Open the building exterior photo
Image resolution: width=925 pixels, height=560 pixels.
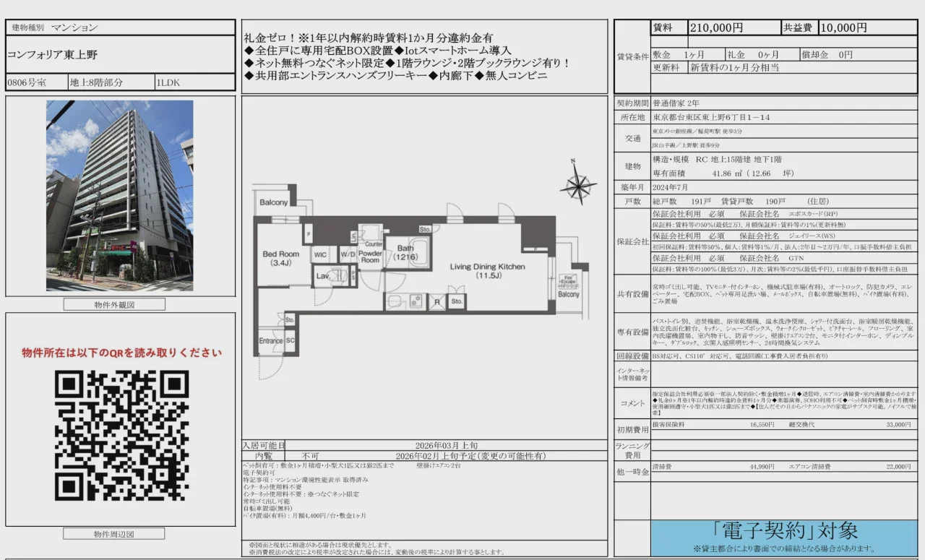coord(120,195)
